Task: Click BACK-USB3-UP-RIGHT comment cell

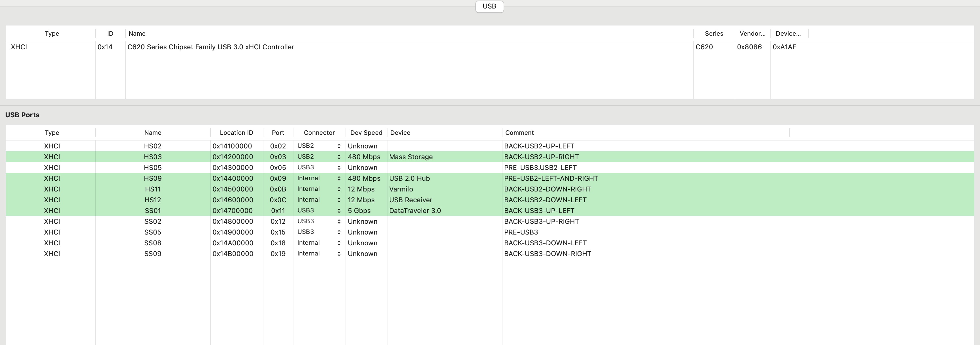Action: (541, 222)
